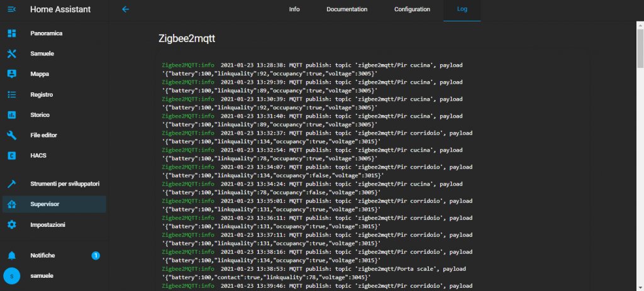
Task: Click the samuele user avatar
Action: point(11,276)
